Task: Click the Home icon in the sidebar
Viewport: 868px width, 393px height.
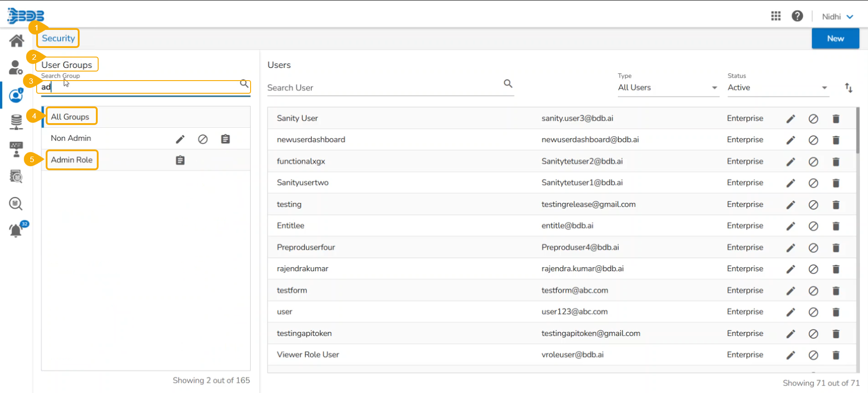Action: pos(17,41)
